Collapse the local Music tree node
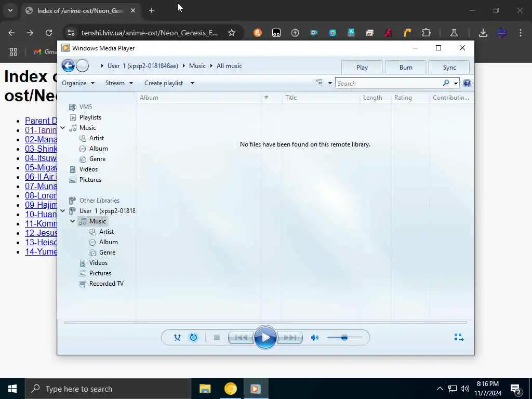 63,128
